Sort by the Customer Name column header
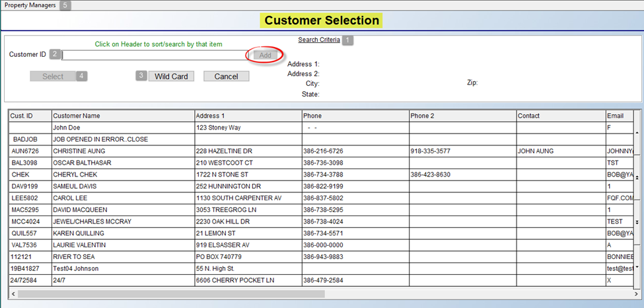Image resolution: width=644 pixels, height=308 pixels. (122, 116)
